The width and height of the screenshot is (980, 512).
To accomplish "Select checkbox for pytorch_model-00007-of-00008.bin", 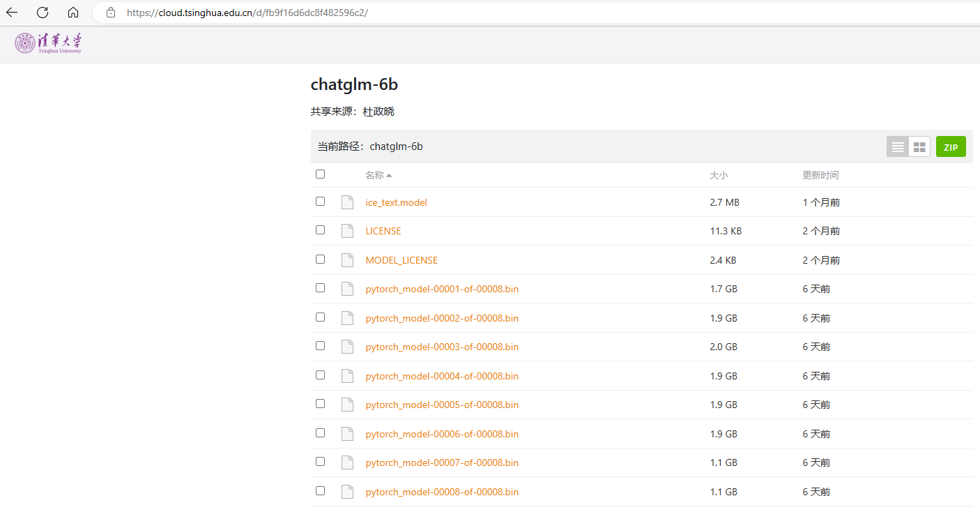I will pyautogui.click(x=320, y=461).
